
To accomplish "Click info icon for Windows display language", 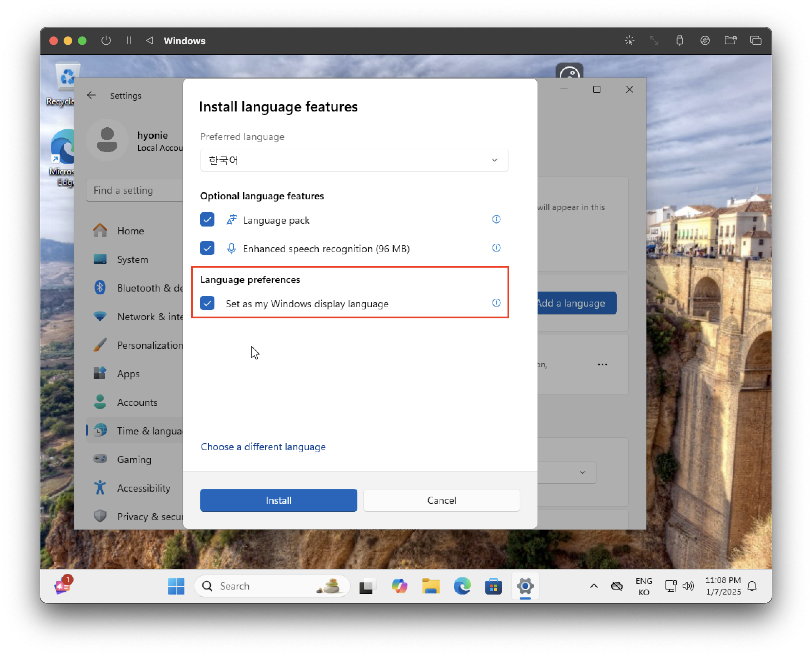I will (x=496, y=303).
